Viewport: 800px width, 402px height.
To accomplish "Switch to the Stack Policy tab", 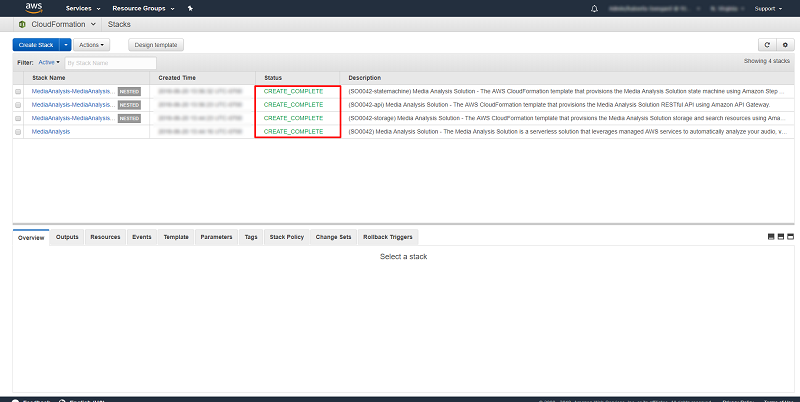I will 287,237.
